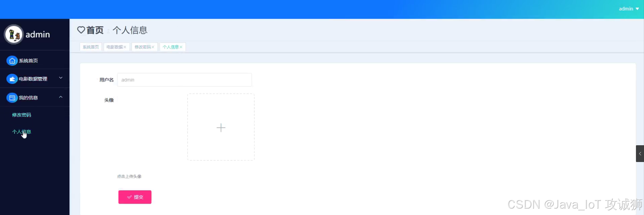Screen dimensions: 644x215
Task: Click the home icon beside 系统首页
Action: click(12, 61)
